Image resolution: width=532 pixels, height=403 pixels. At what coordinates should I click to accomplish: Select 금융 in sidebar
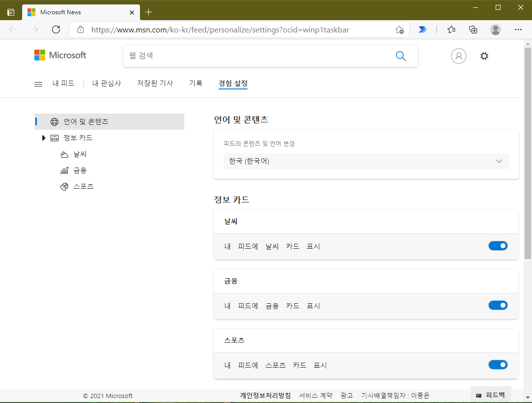click(80, 171)
